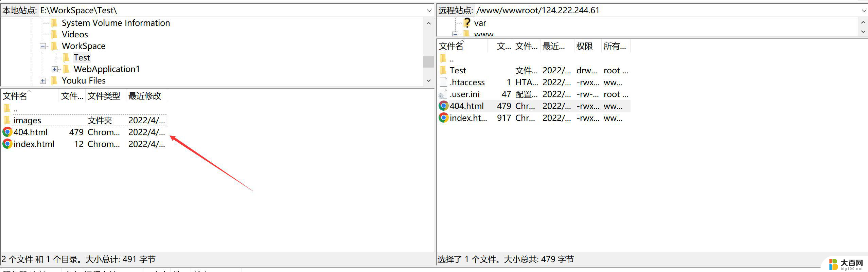Click the remote Test folder icon
The height and width of the screenshot is (272, 868).
click(443, 71)
